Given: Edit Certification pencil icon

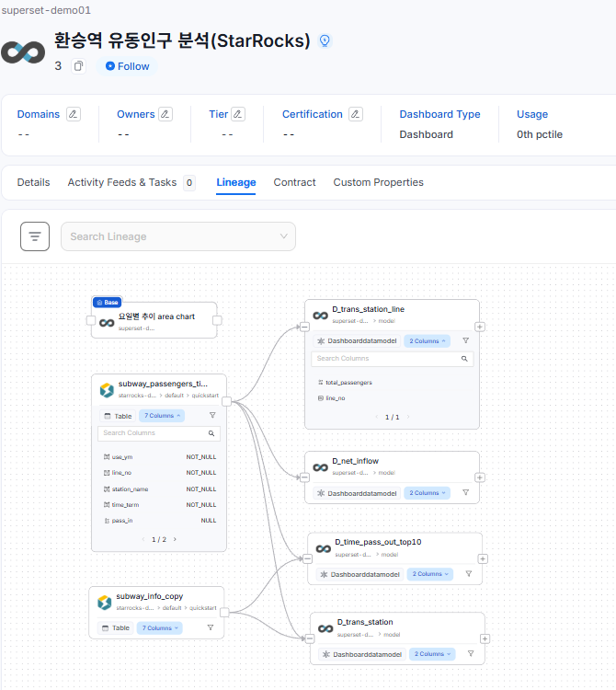Looking at the screenshot, I should click(x=356, y=114).
